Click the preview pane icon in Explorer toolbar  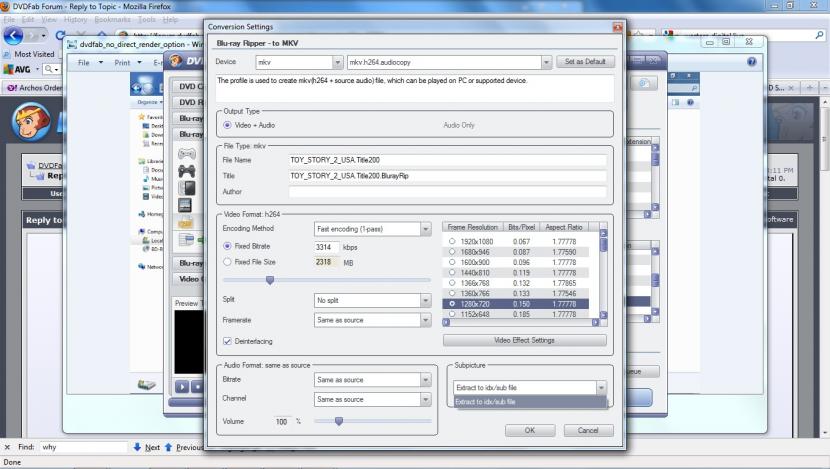point(675,103)
